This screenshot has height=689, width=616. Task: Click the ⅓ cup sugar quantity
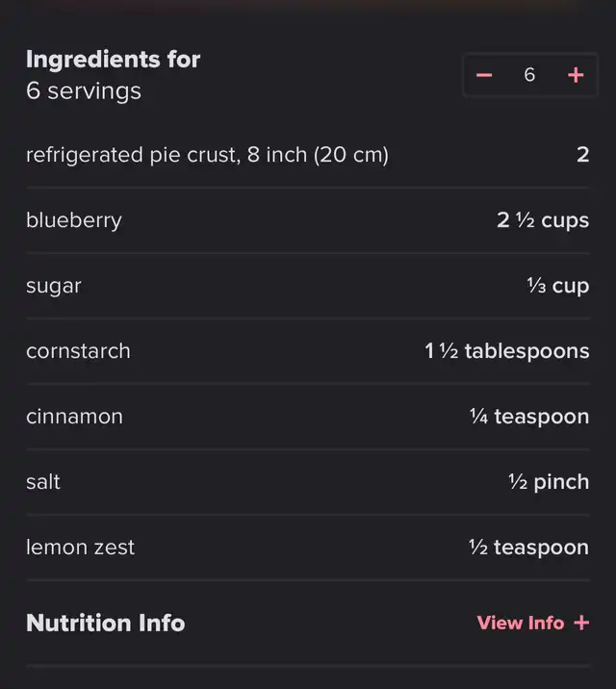click(558, 286)
